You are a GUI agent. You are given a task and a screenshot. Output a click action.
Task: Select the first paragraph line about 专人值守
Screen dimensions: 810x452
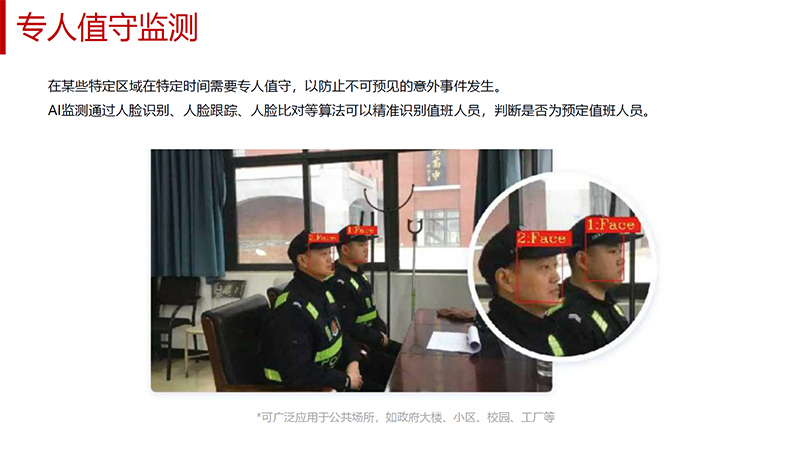275,86
